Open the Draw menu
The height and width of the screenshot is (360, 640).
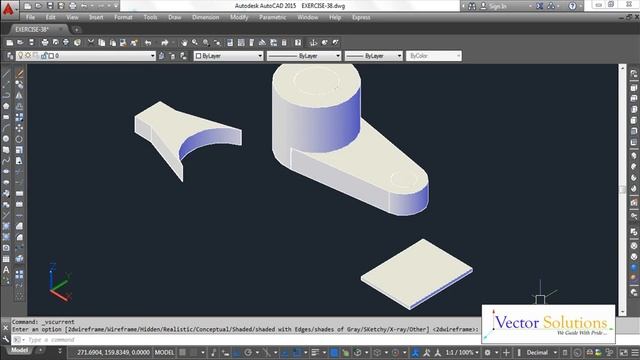(x=175, y=17)
